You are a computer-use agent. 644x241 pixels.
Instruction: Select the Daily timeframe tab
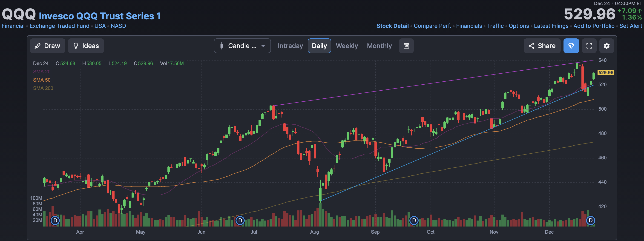[319, 46]
